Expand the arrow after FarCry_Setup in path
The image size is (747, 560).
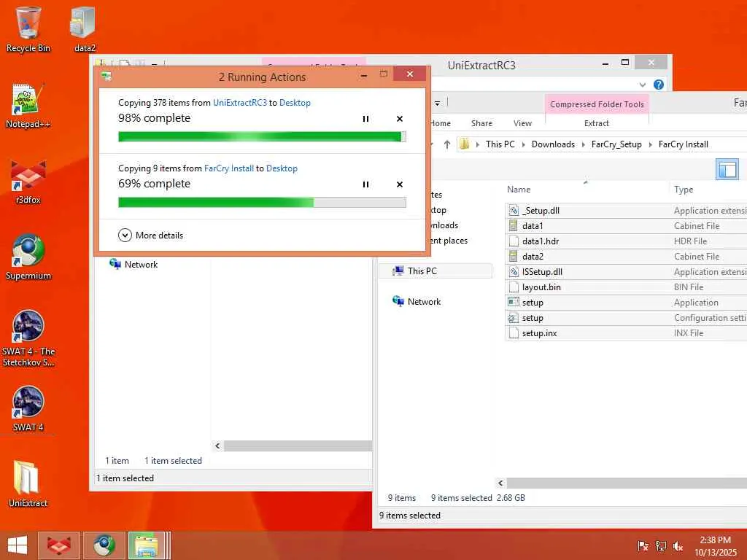click(650, 144)
